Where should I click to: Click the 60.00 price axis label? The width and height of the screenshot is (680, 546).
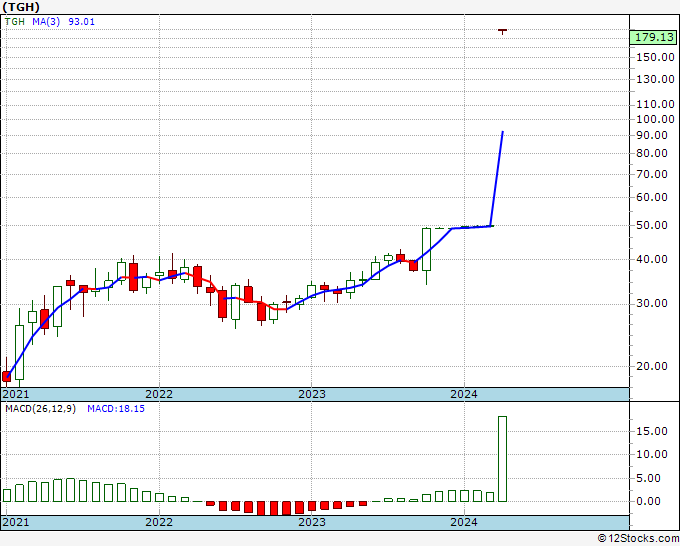(x=652, y=197)
